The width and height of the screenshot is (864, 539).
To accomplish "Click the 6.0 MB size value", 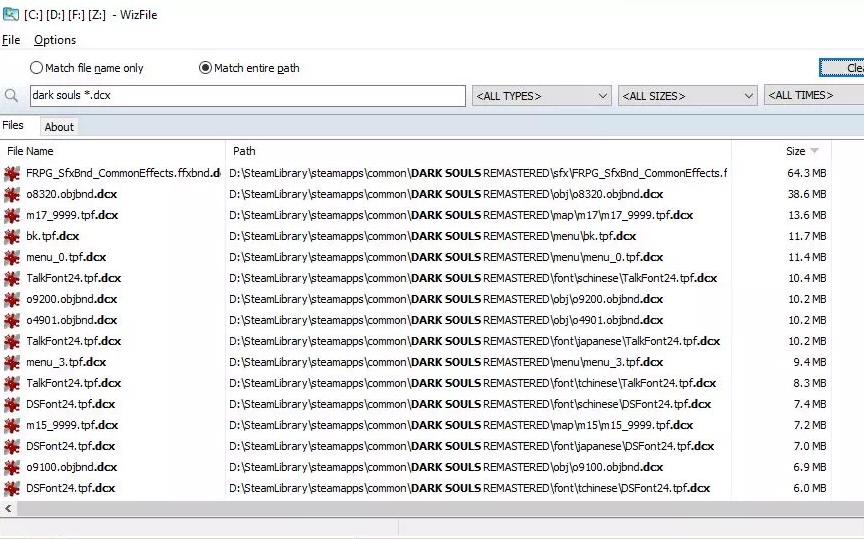I will 809,488.
